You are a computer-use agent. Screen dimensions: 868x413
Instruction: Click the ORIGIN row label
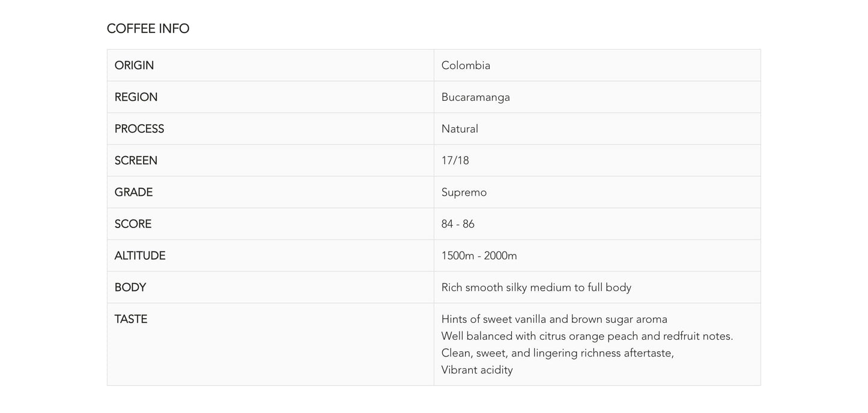[x=134, y=65]
